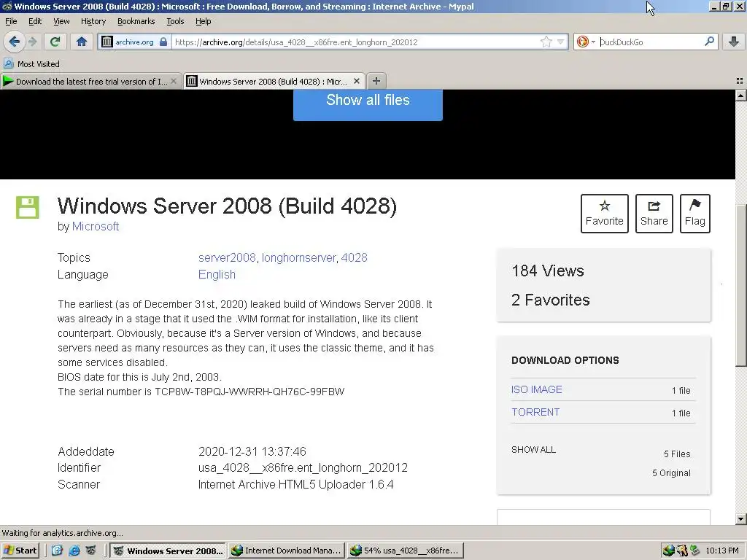Click the vertical scrollbar thumb
This screenshot has height=560, width=747.
(740, 285)
